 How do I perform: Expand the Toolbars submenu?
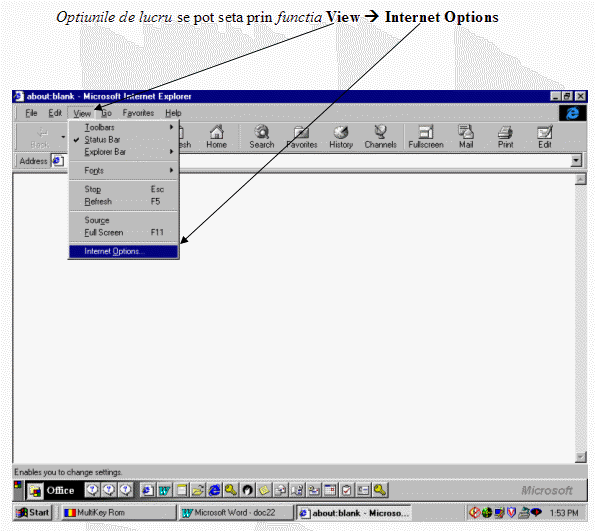pos(123,128)
